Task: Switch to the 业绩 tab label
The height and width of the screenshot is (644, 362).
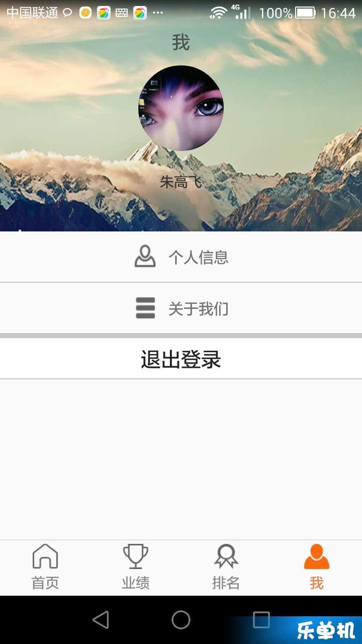Action: click(136, 583)
